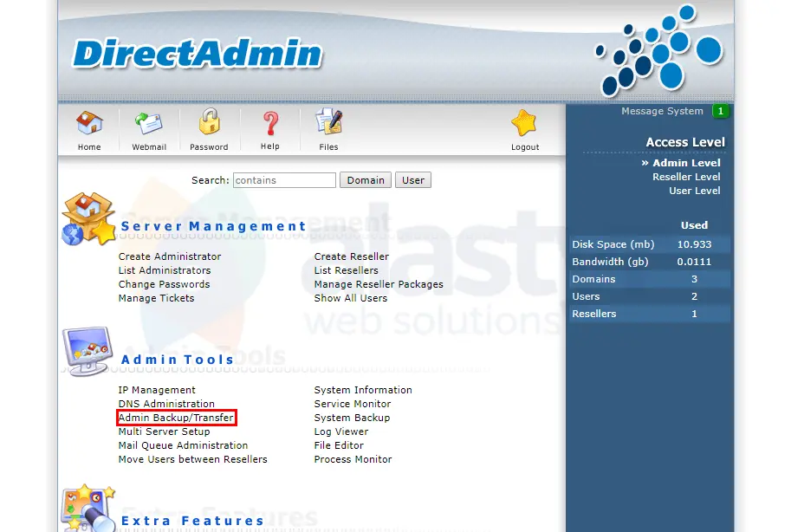This screenshot has height=532, width=791.
Task: Select the Password padlock icon
Action: coord(209,125)
